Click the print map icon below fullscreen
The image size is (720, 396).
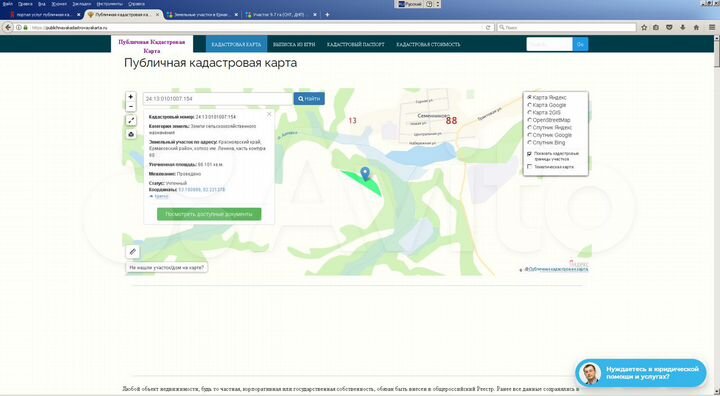coord(131,134)
